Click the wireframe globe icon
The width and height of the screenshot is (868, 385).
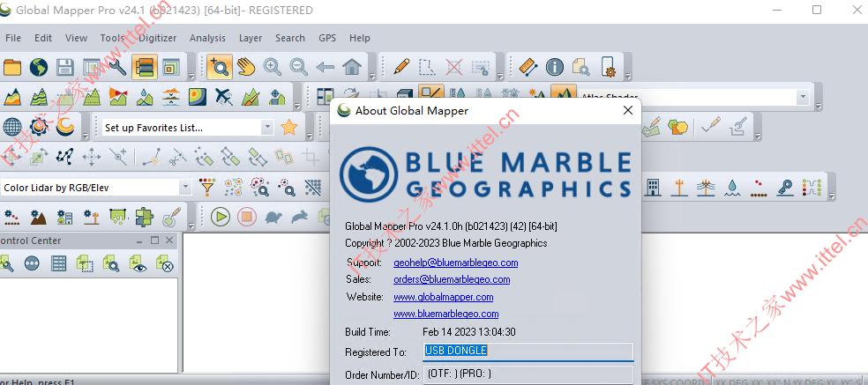12,128
